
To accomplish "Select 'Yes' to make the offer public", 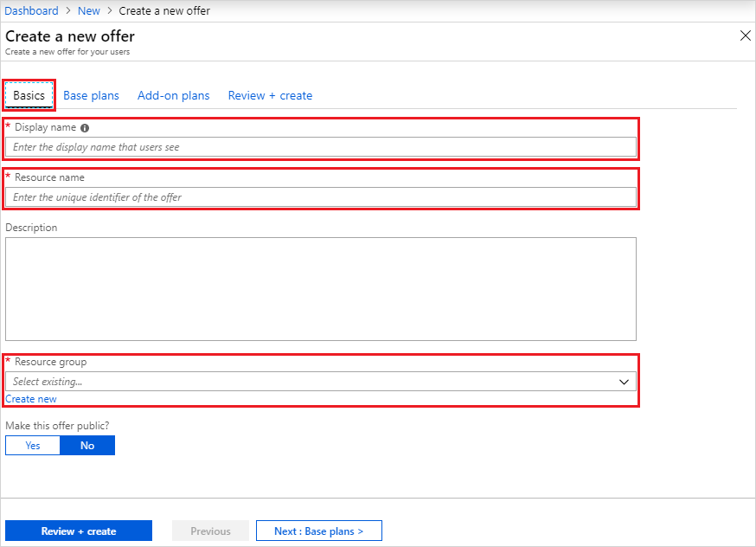I will pos(32,445).
